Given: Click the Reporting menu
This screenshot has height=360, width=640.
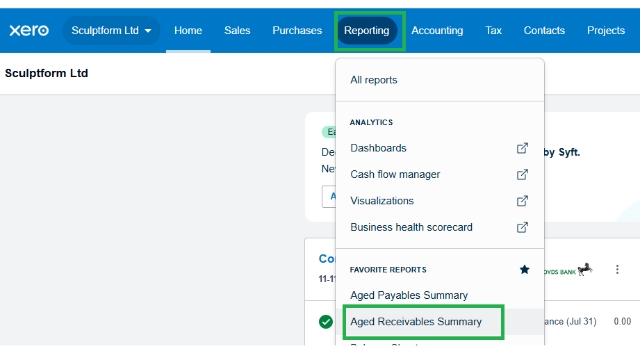Looking at the screenshot, I should click(367, 30).
